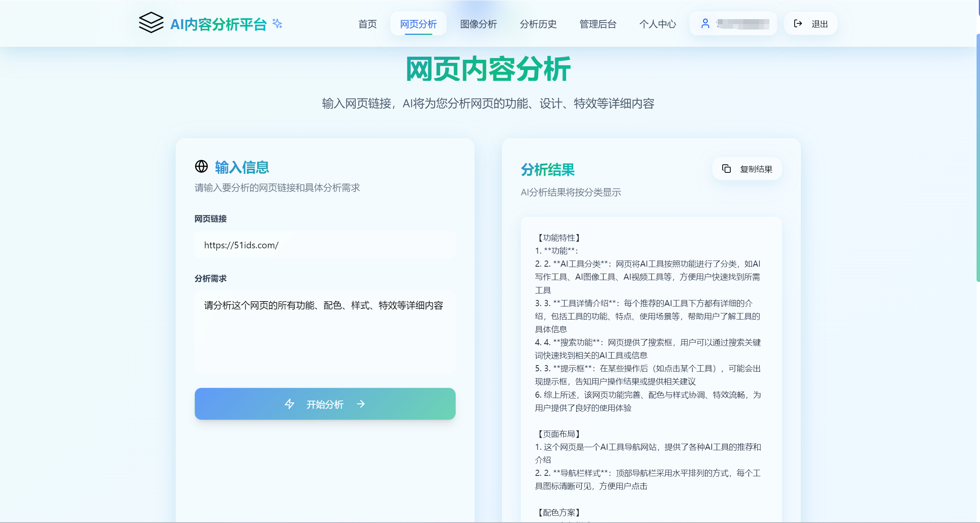
Task: Click the 【页面布局】 heading in results
Action: 559,434
